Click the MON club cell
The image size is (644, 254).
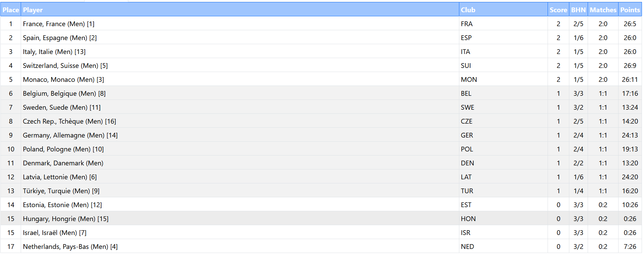(x=469, y=79)
